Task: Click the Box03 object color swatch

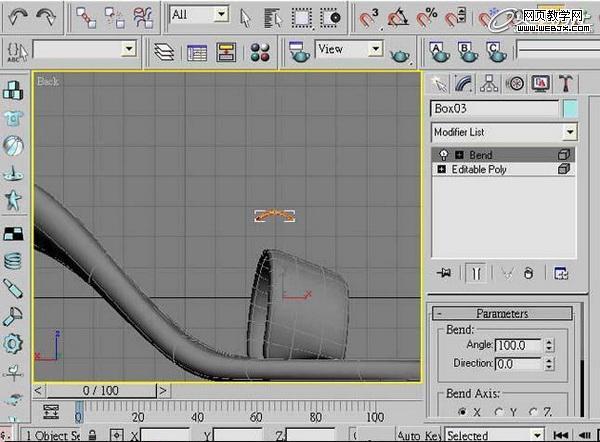Action: pos(570,109)
